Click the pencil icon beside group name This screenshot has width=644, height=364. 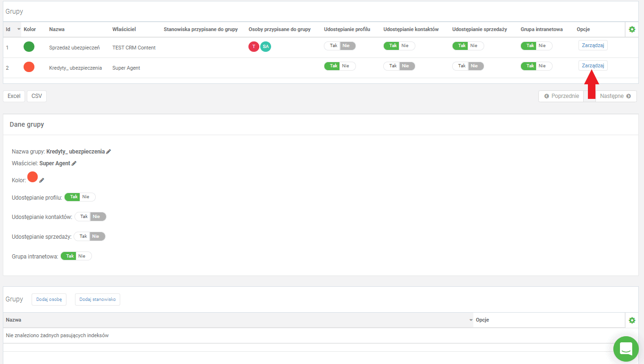point(108,152)
